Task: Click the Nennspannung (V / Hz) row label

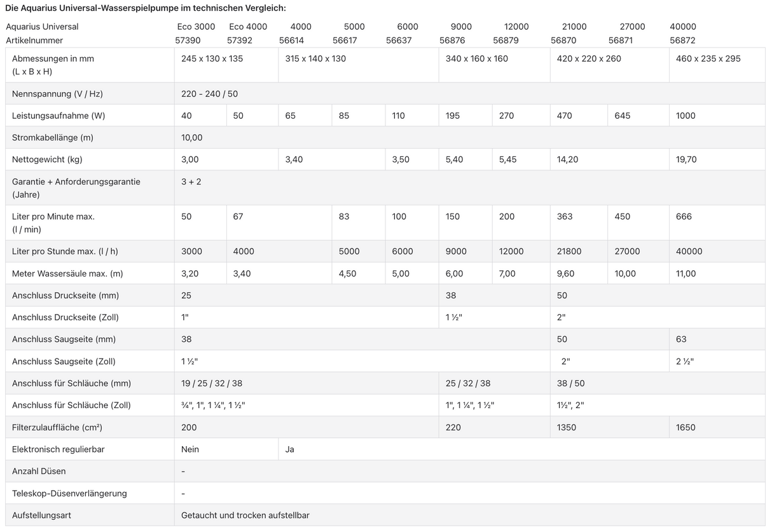Action: point(57,93)
